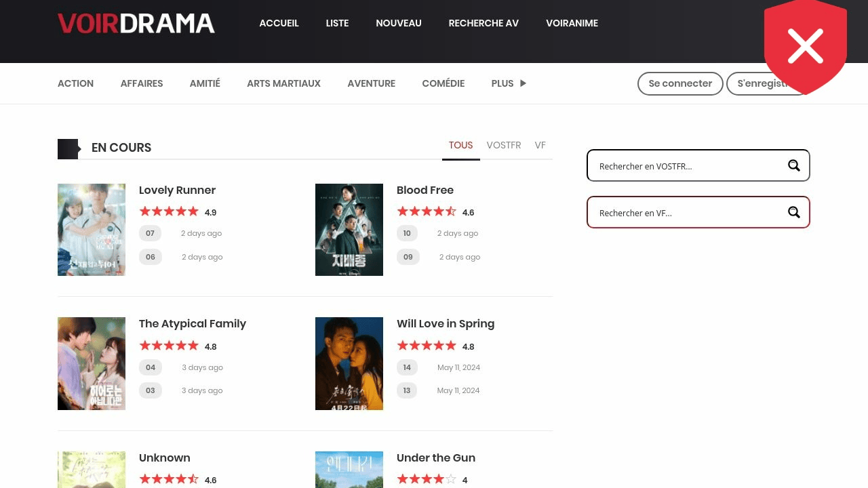
Task: Open The Atypical Family title link
Action: point(193,324)
